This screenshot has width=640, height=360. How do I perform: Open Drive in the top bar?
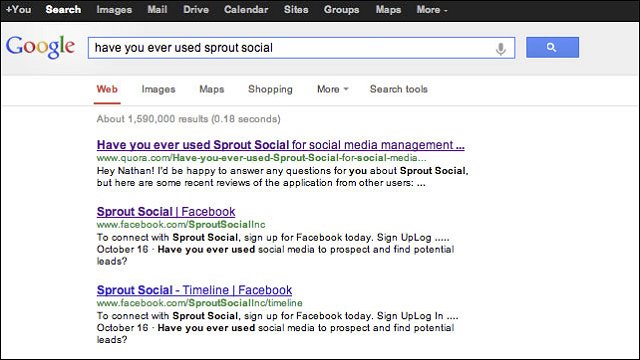point(196,9)
